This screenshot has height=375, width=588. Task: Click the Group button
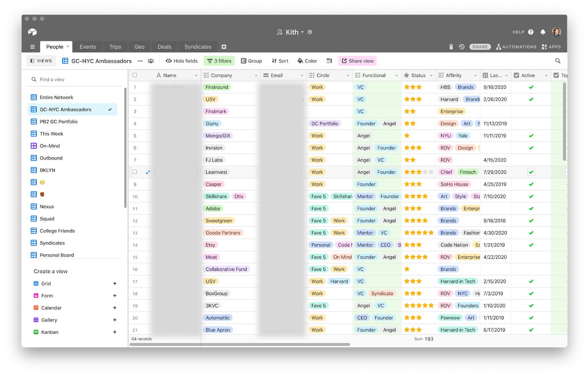pyautogui.click(x=252, y=61)
